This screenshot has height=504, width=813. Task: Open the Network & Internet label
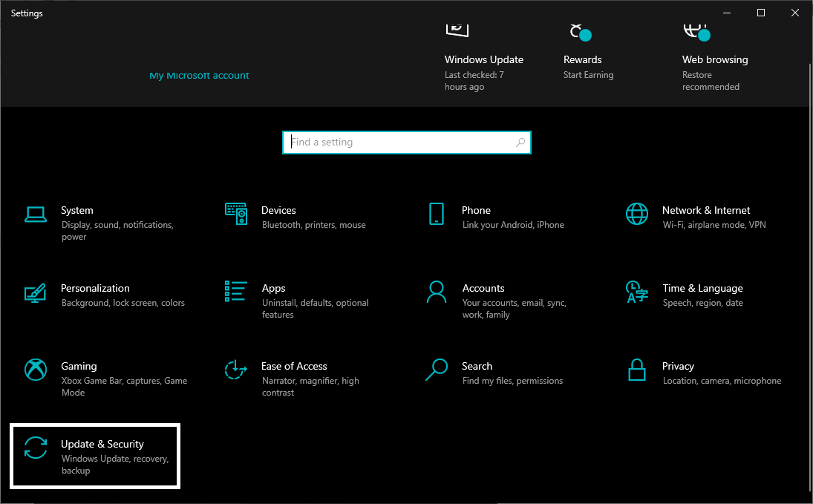[x=705, y=210]
